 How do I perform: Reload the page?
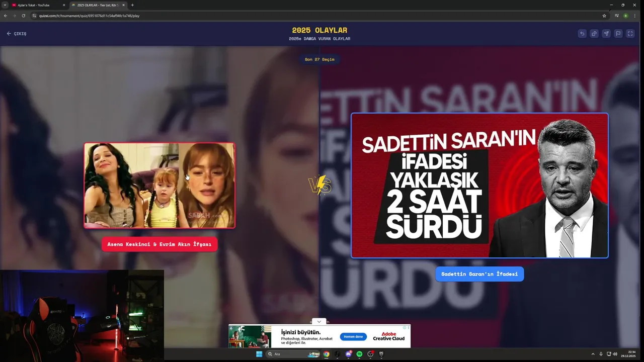[x=23, y=16]
